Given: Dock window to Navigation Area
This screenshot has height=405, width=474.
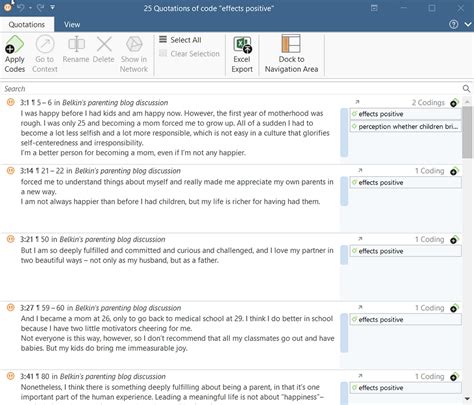Looking at the screenshot, I should (x=291, y=54).
